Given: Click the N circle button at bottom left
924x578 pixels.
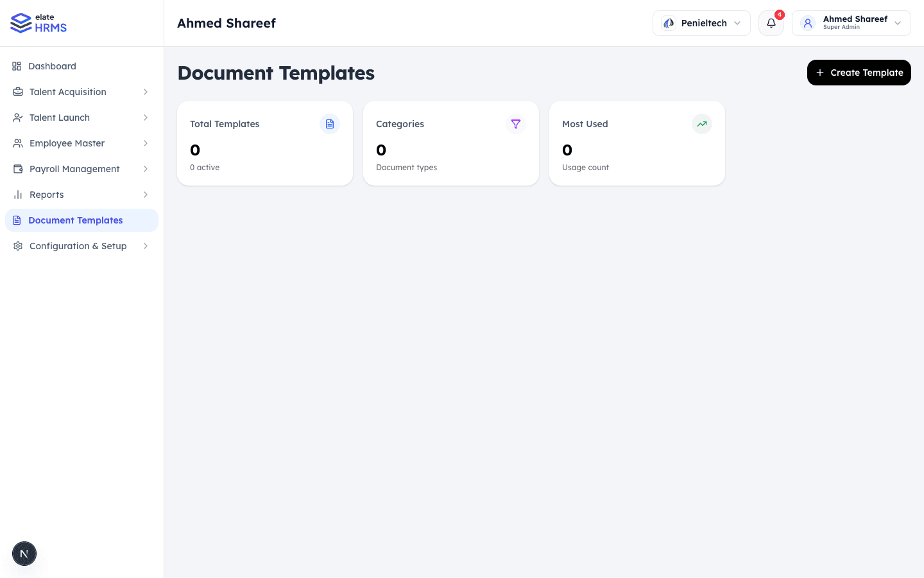Looking at the screenshot, I should (24, 553).
